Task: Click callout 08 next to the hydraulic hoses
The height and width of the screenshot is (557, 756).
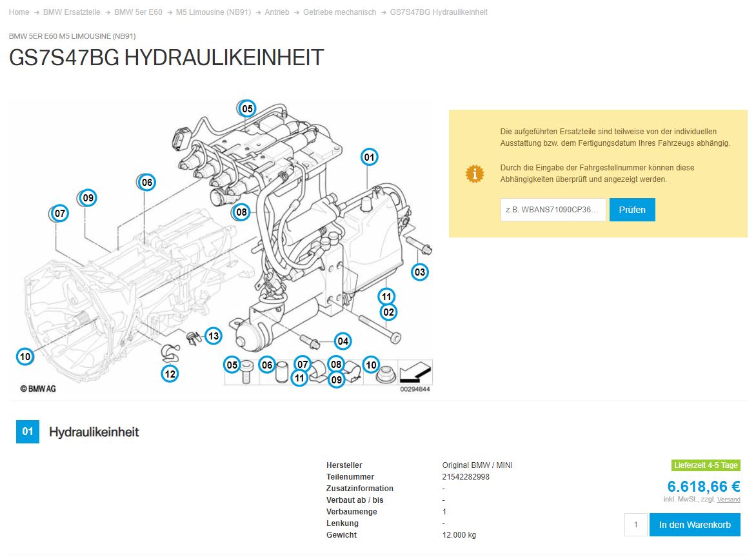Action: click(x=241, y=212)
